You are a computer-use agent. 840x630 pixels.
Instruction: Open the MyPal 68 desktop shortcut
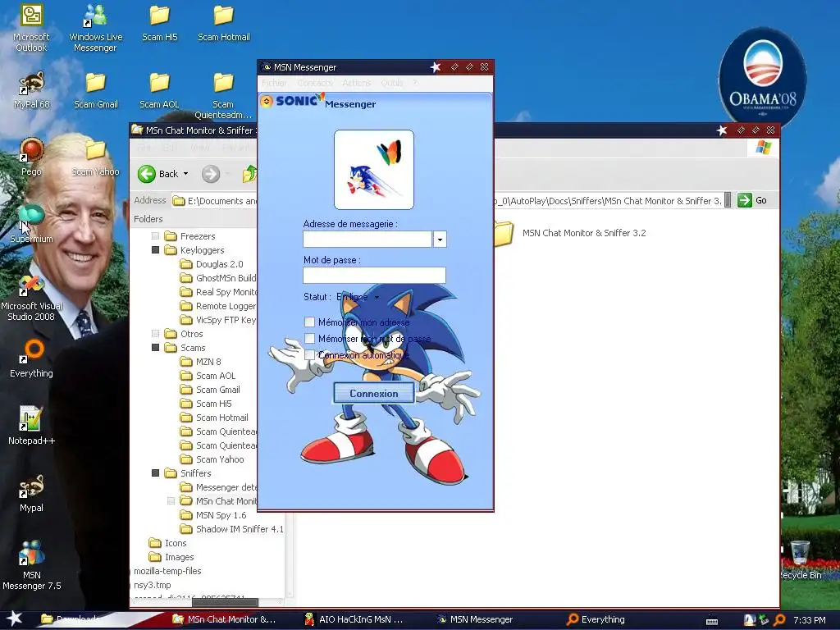point(32,90)
